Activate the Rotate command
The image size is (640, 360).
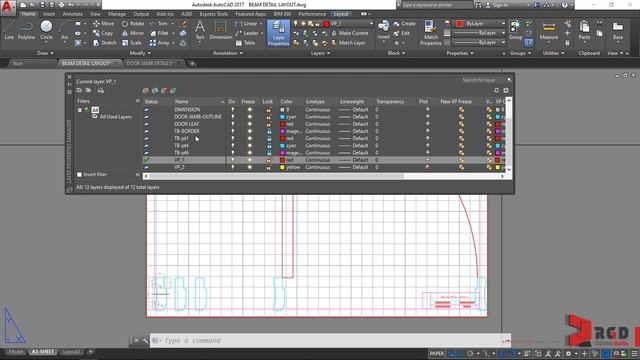tap(133, 24)
